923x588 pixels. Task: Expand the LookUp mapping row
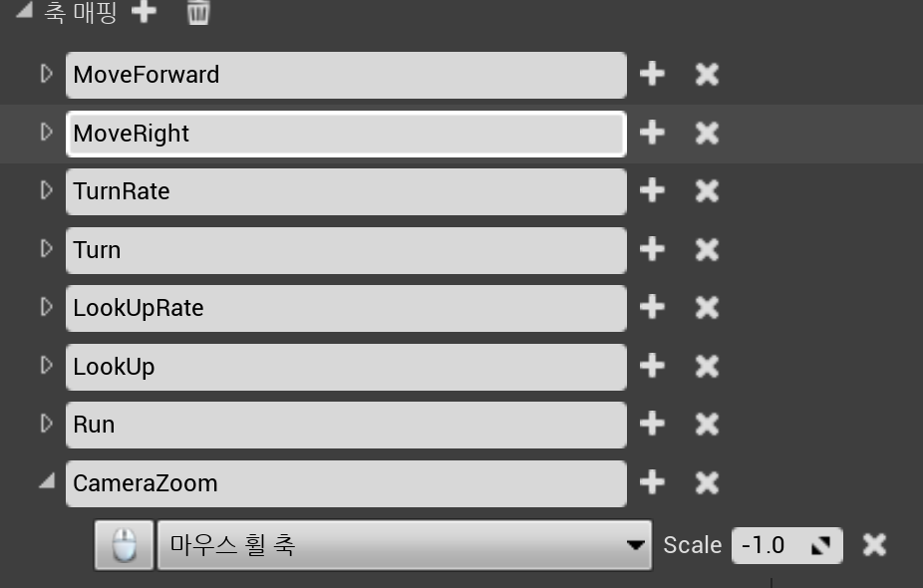48,366
